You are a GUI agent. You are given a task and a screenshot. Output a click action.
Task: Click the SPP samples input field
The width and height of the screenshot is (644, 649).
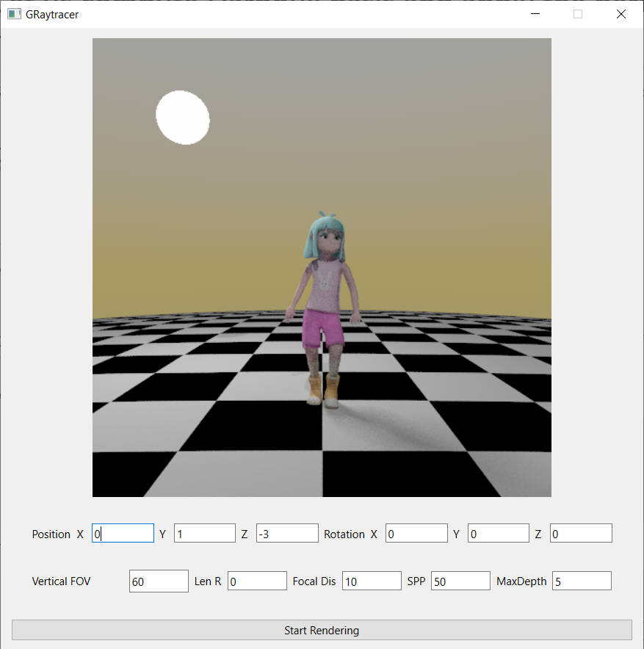[460, 581]
